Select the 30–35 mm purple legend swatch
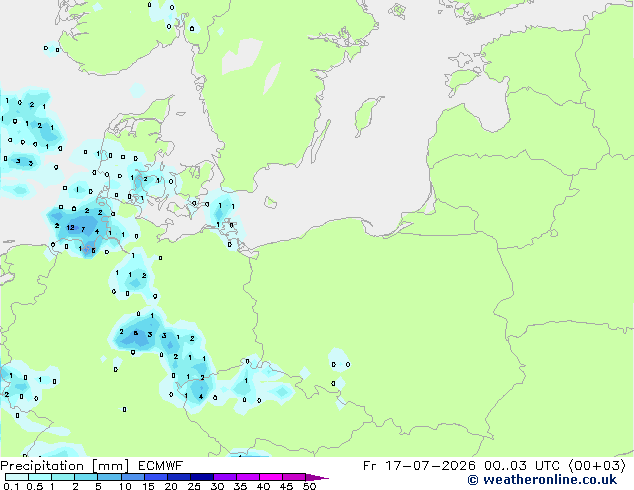 (x=225, y=477)
